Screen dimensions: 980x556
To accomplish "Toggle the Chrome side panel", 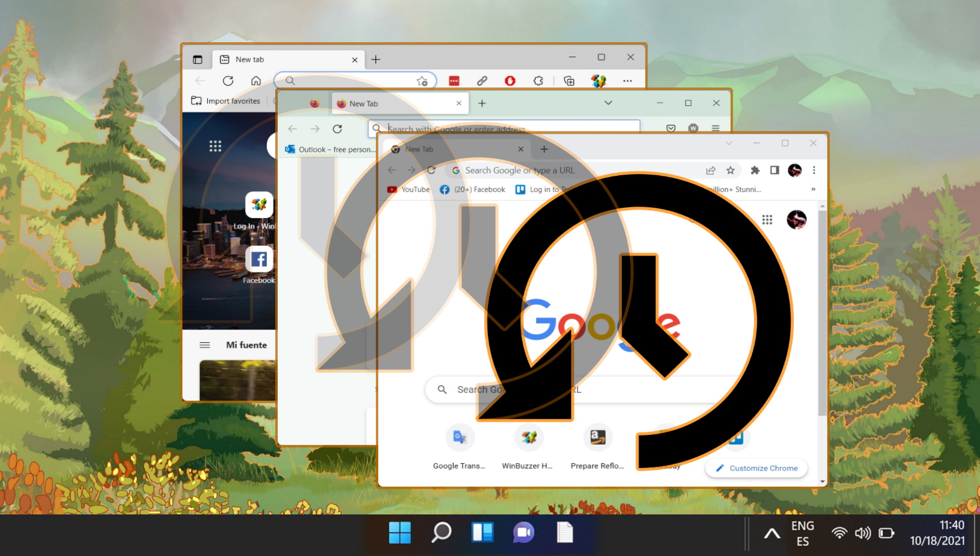I will (775, 170).
